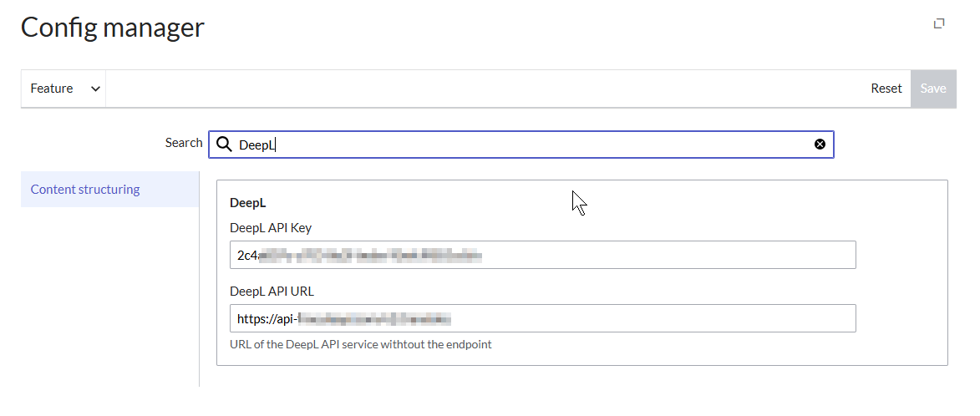The height and width of the screenshot is (416, 980).
Task: Click the Config manager page title
Action: pyautogui.click(x=113, y=28)
